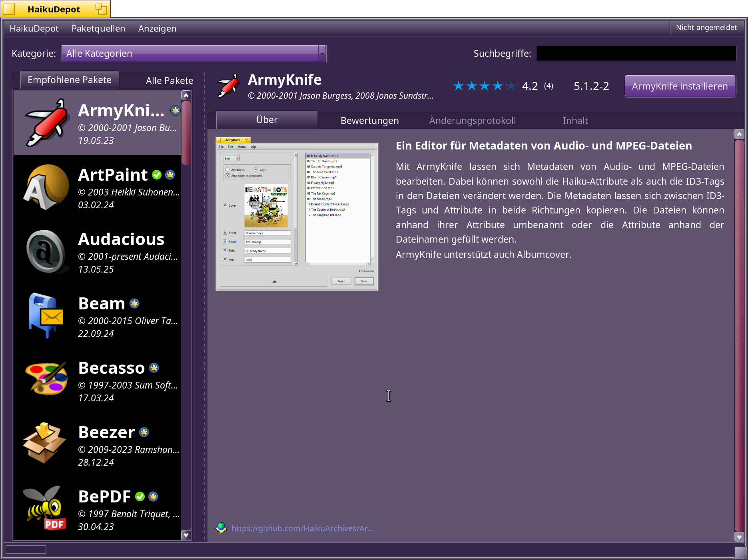Open the ArmyKnife screenshot thumbnail

(x=297, y=214)
